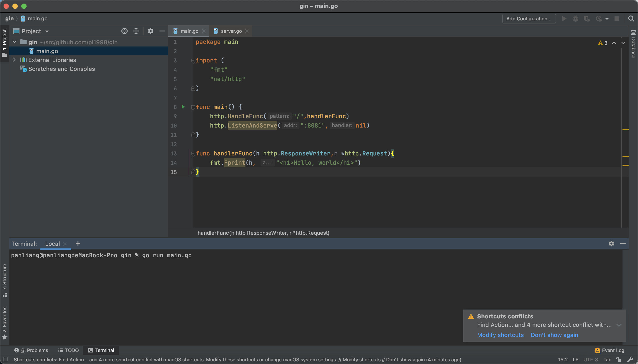Open Terminal settings gear

coord(611,244)
